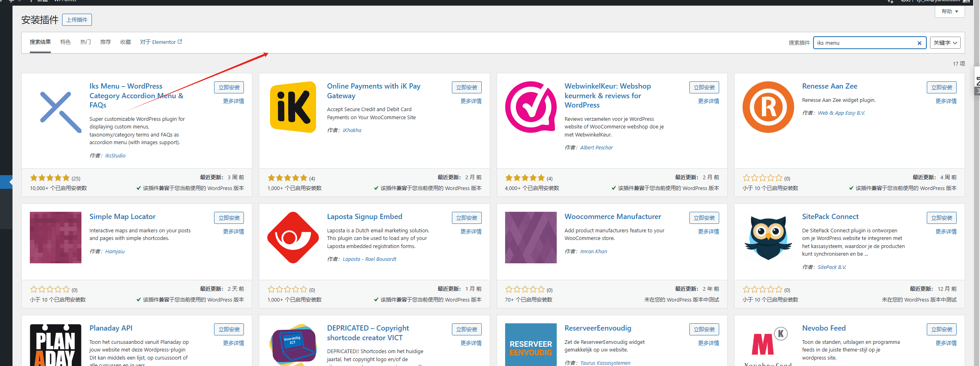This screenshot has width=980, height=366.
Task: Click the Iks Menu plugin X logo
Action: click(x=60, y=112)
